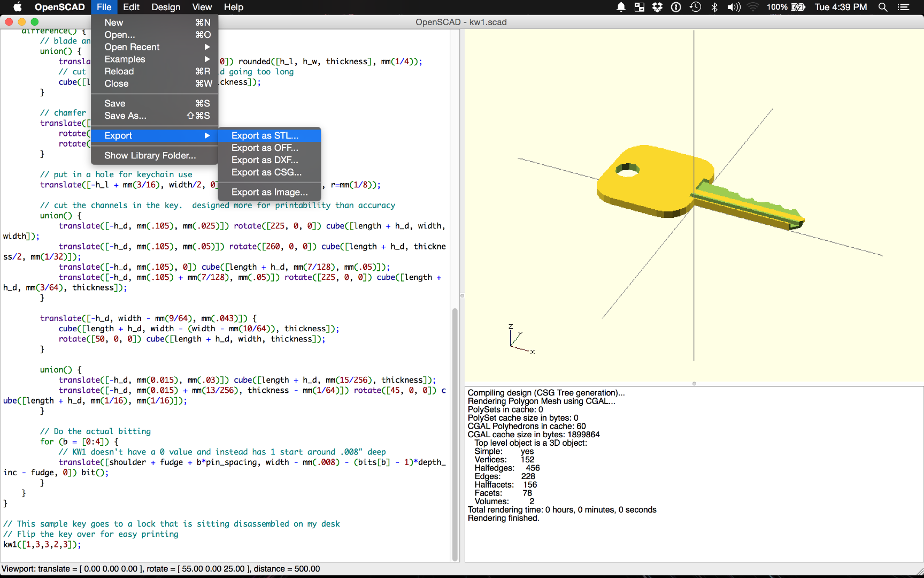Open the View menu

(202, 7)
